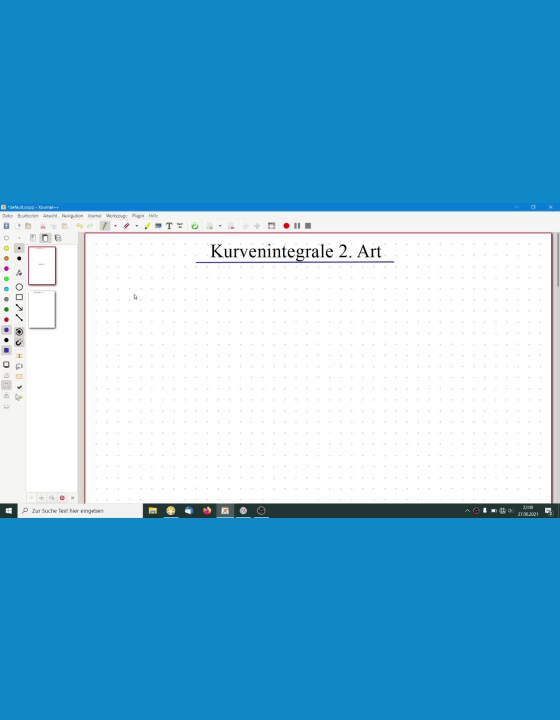The height and width of the screenshot is (720, 560).
Task: Open new page options dropdown arrow
Action: point(220,225)
